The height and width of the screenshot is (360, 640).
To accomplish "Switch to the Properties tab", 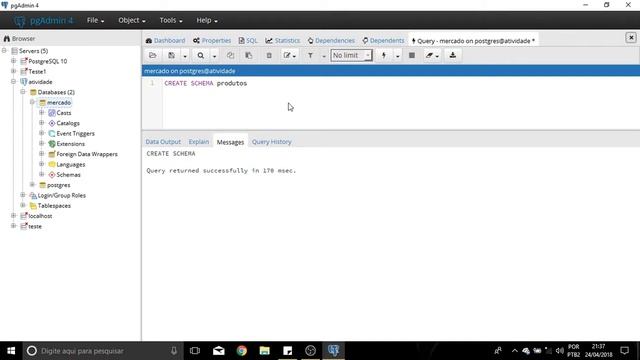I will (x=212, y=40).
